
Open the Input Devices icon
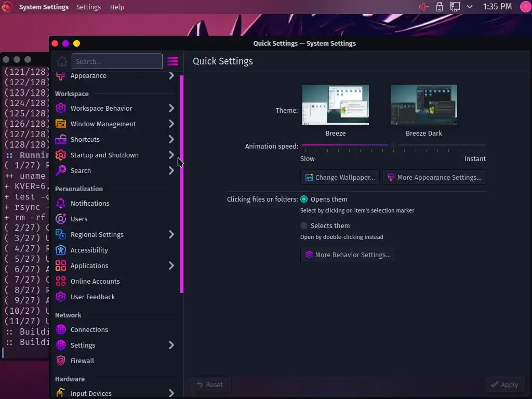pos(61,393)
